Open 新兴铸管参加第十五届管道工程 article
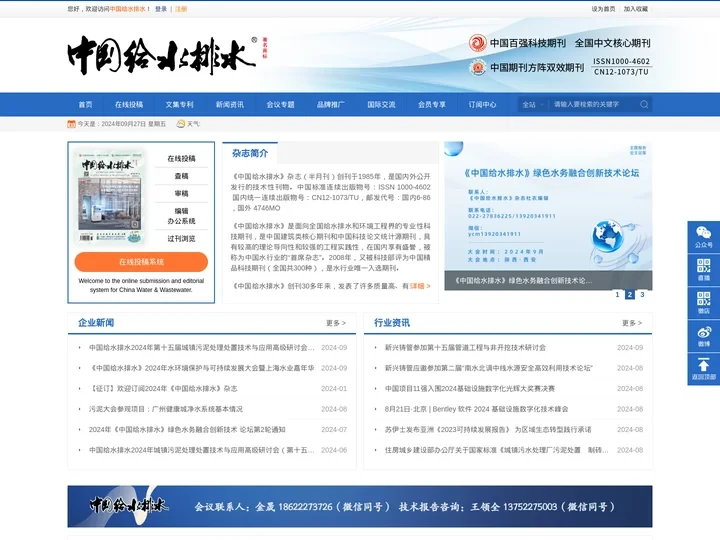The width and height of the screenshot is (720, 540). tap(465, 348)
